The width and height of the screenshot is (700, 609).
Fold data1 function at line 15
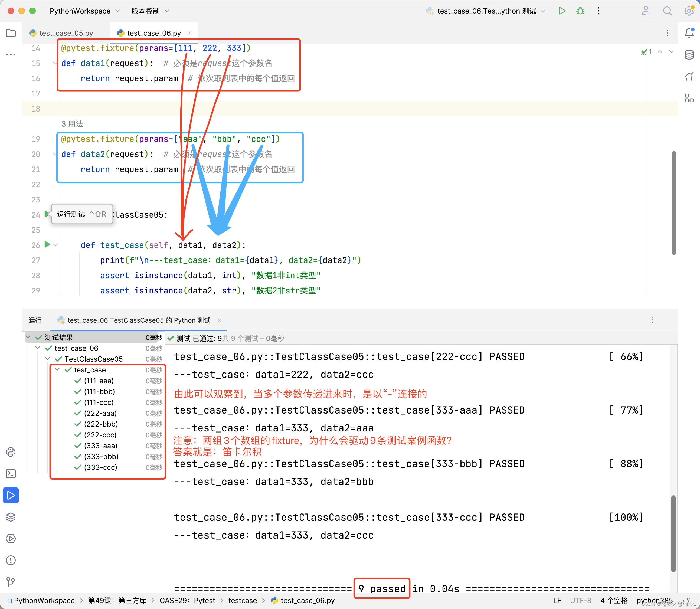tap(55, 63)
